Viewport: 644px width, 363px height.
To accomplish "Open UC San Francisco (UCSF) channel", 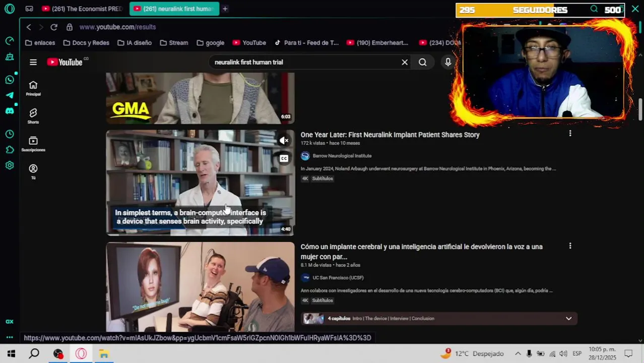I will pos(338,278).
